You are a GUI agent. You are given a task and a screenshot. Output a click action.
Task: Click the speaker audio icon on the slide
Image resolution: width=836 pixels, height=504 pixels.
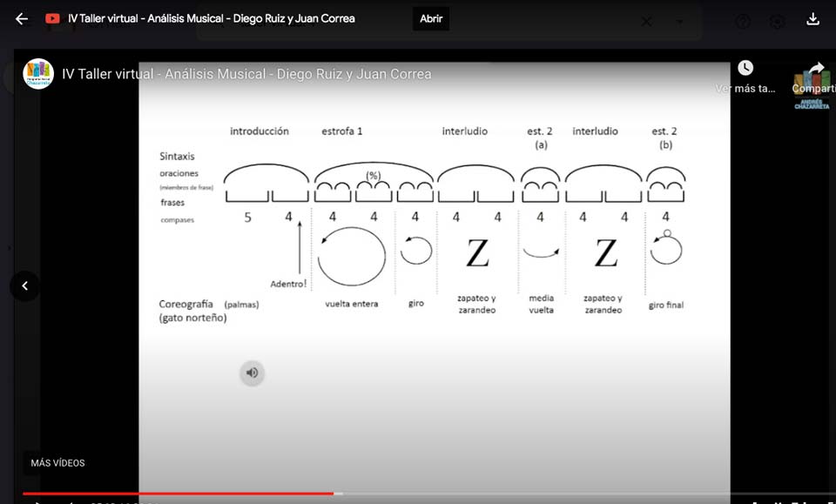[x=252, y=373]
